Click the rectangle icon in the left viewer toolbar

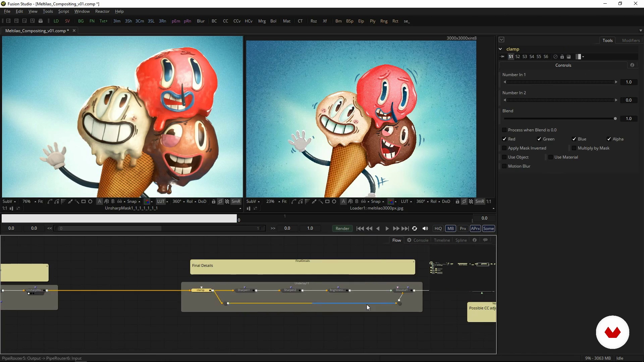tap(84, 201)
